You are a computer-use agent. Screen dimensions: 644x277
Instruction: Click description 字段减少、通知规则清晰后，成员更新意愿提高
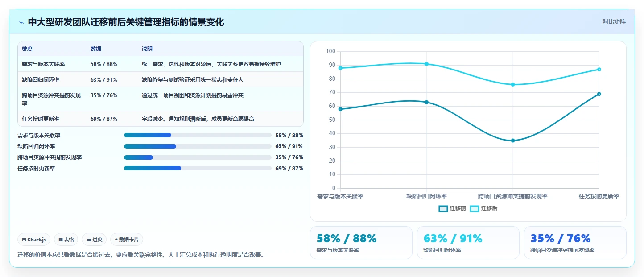coord(198,119)
